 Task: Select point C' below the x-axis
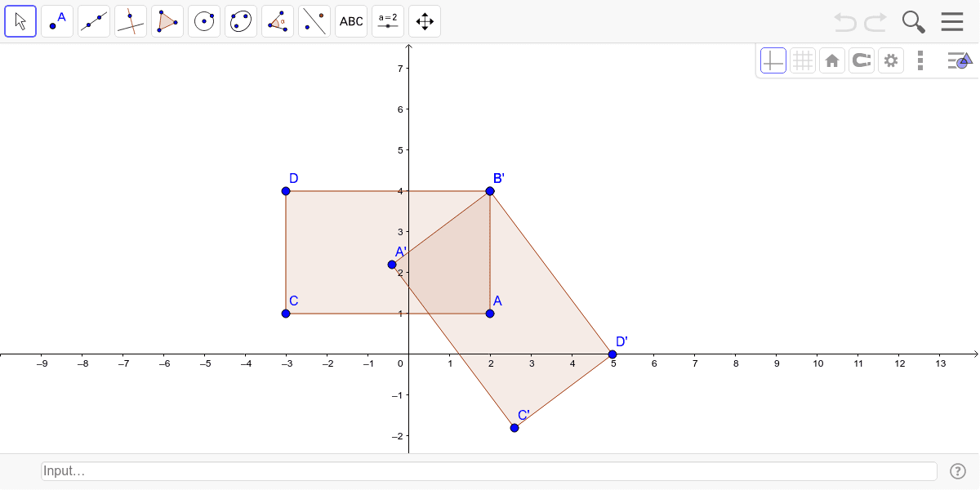(x=514, y=428)
